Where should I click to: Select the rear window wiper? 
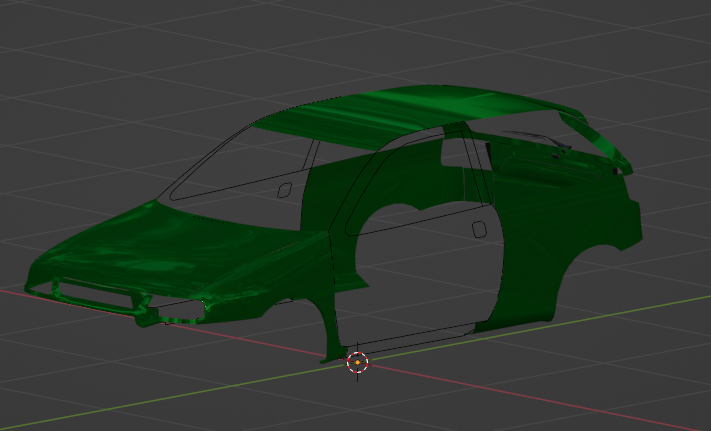click(537, 139)
